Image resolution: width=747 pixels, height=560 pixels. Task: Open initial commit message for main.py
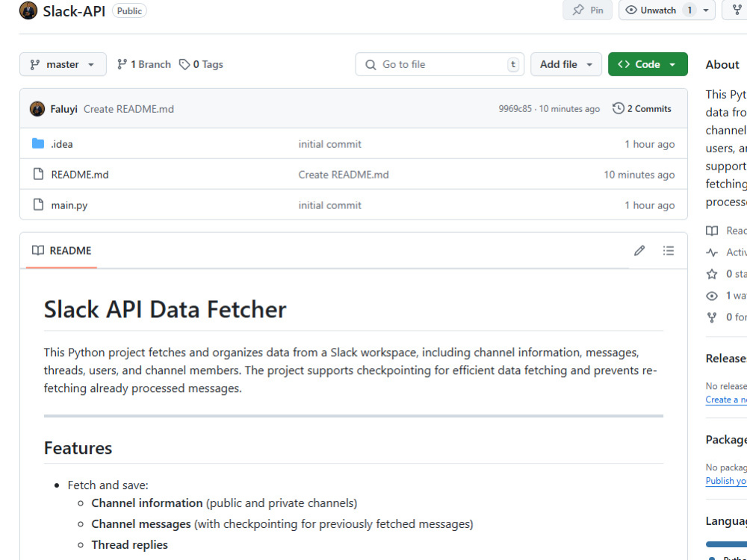point(329,205)
